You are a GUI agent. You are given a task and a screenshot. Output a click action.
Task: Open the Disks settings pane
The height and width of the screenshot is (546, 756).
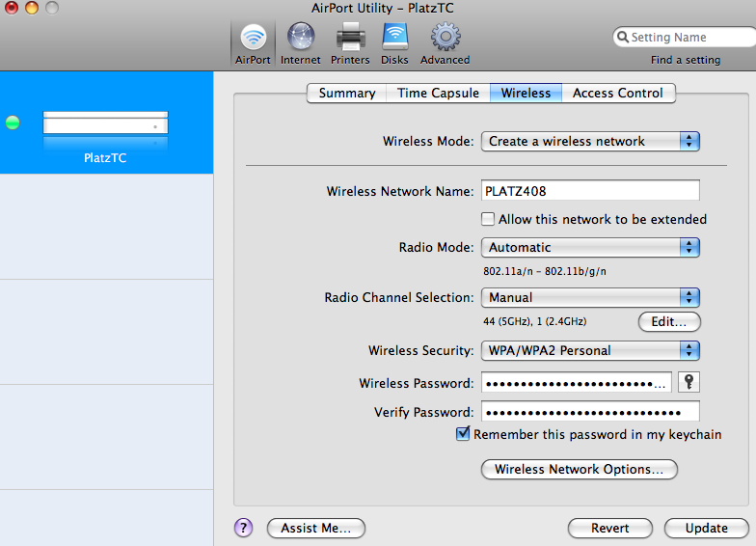coord(395,43)
